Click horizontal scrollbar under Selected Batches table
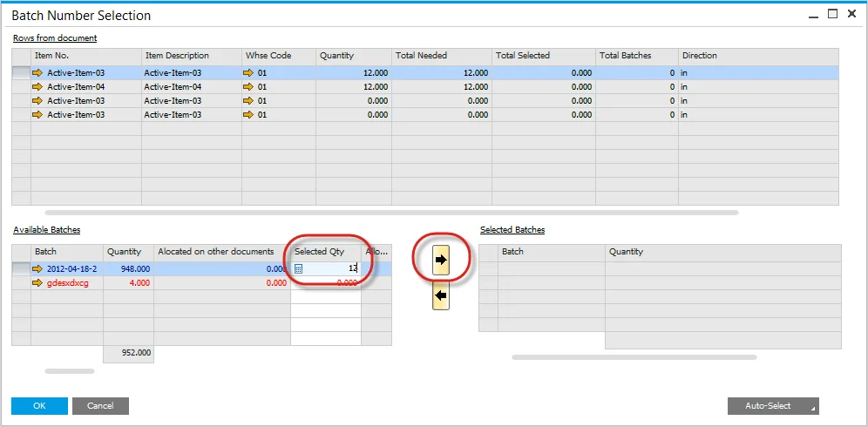This screenshot has width=868, height=427. [x=634, y=357]
